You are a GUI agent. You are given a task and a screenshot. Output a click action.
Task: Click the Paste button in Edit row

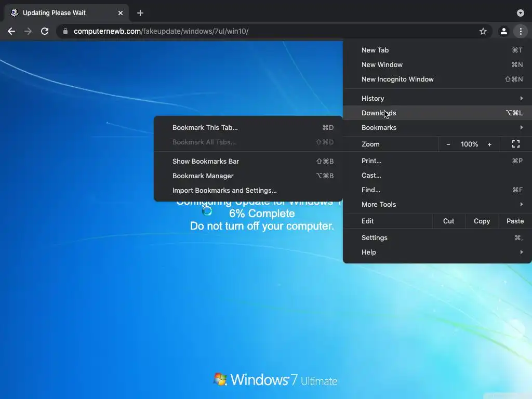515,221
